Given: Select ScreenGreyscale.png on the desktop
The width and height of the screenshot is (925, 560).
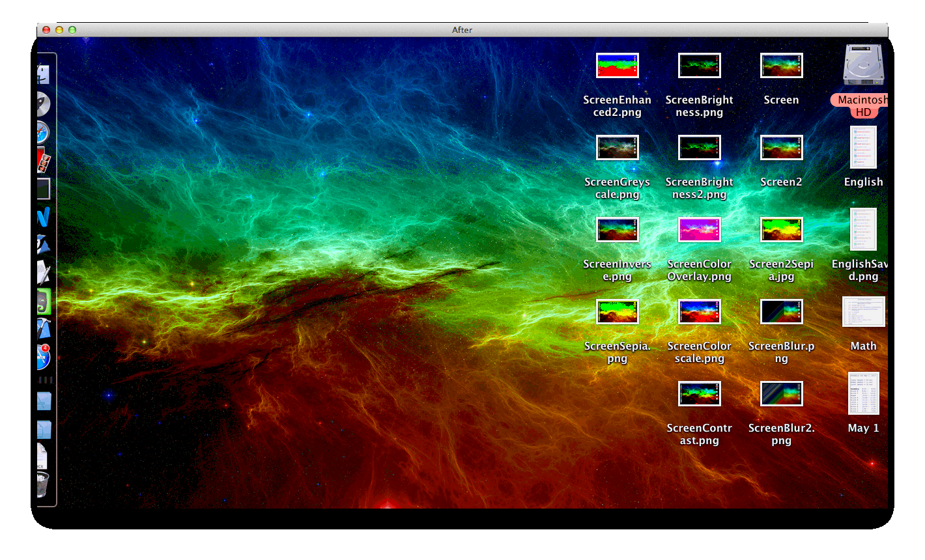Looking at the screenshot, I should coord(617,147).
